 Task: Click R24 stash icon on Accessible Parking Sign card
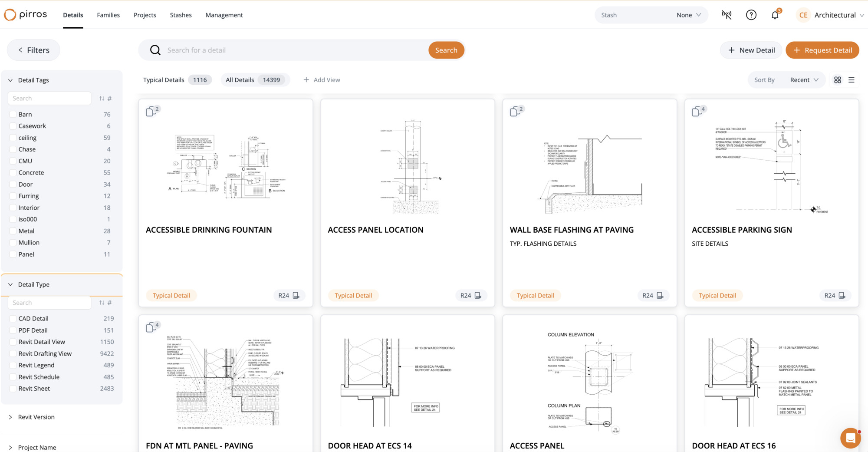click(842, 296)
